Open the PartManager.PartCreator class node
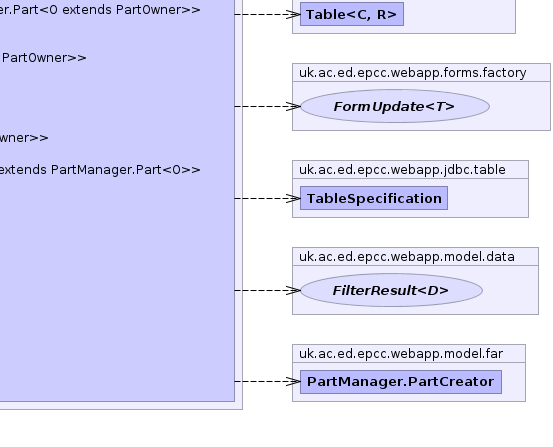The image size is (553, 447). pyautogui.click(x=401, y=382)
